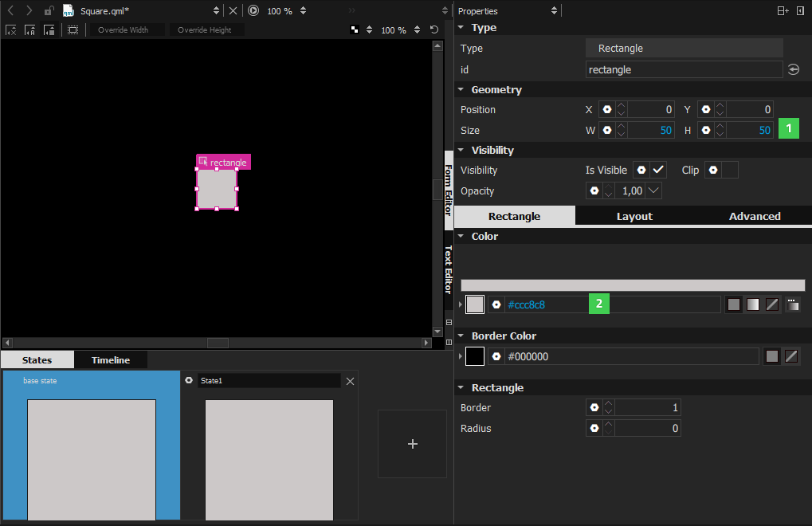812x526 pixels.
Task: Close State1 with its X button
Action: click(350, 382)
